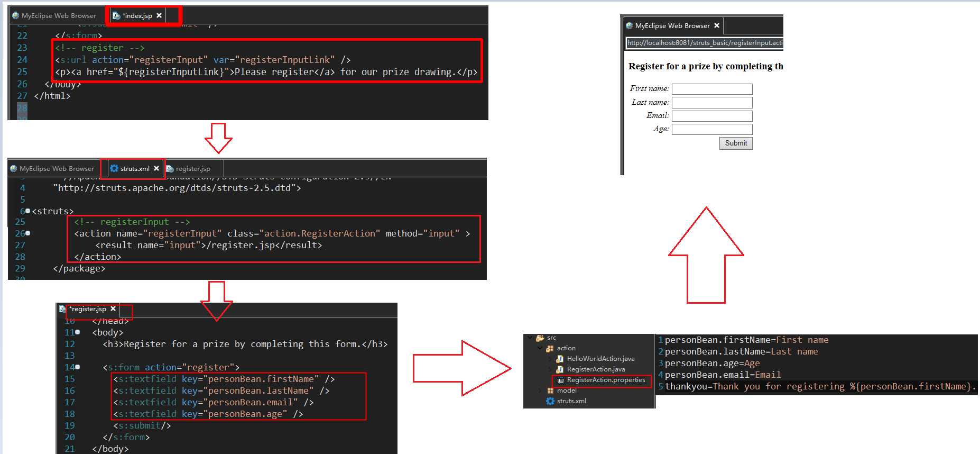This screenshot has width=980, height=454.
Task: Collapse the <body> fold marker at line 11
Action: click(78, 332)
